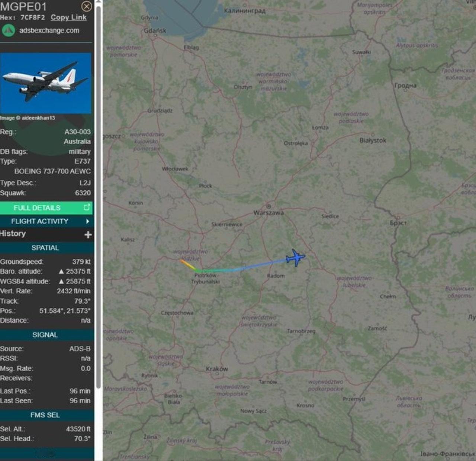Click the sidebar vertical scrollbar

tap(99, 197)
